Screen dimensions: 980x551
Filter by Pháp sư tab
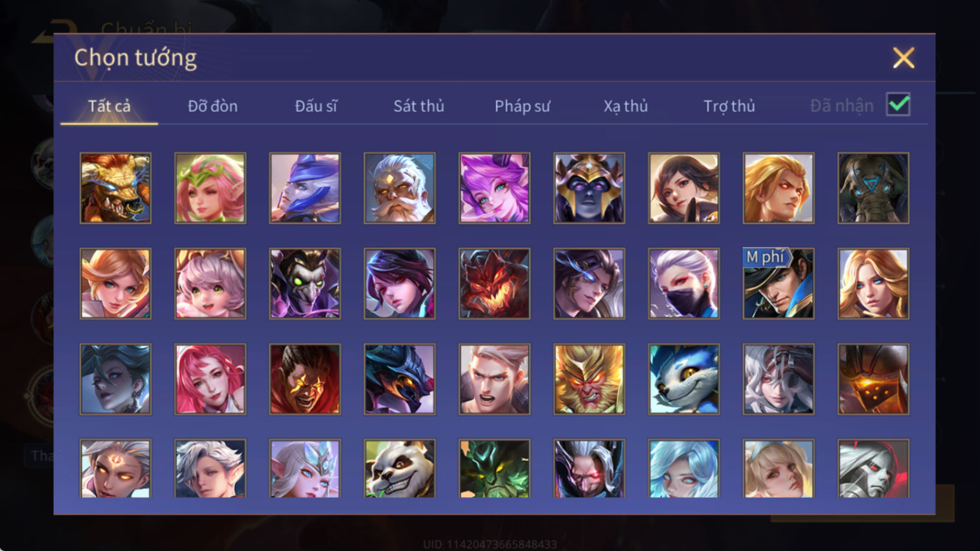(x=522, y=106)
